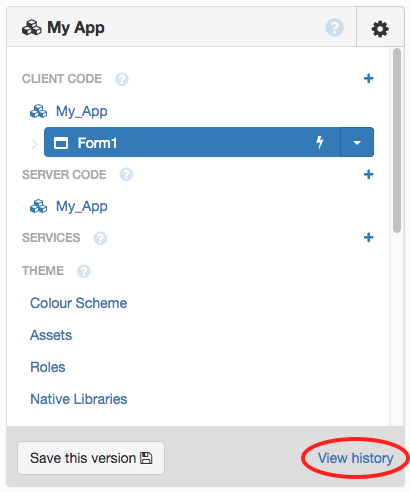The width and height of the screenshot is (410, 492).
Task: Open the Assets link
Action: pos(51,335)
